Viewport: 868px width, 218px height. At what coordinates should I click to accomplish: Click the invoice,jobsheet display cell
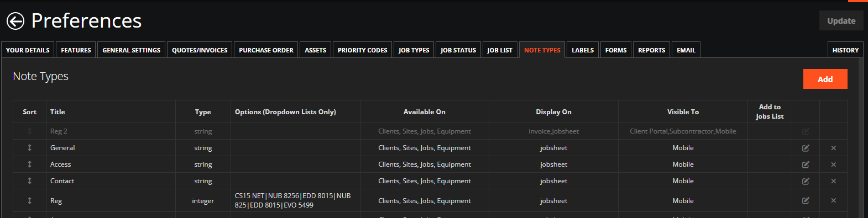point(553,131)
